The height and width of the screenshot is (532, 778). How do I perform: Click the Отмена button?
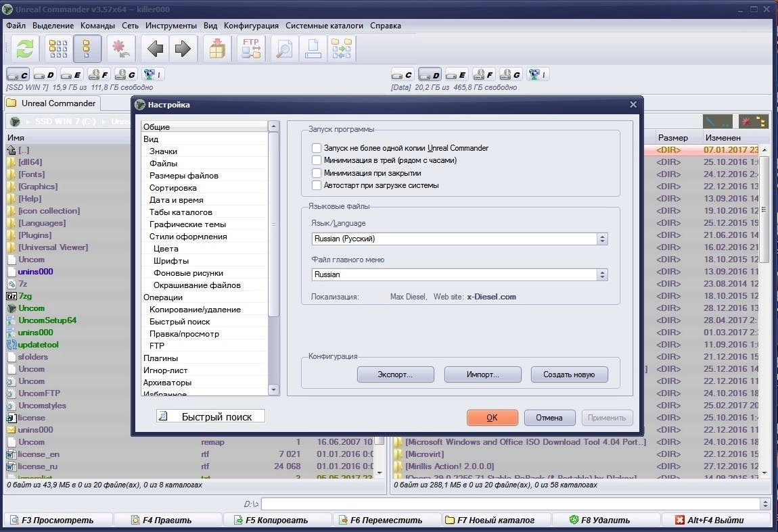pyautogui.click(x=549, y=418)
